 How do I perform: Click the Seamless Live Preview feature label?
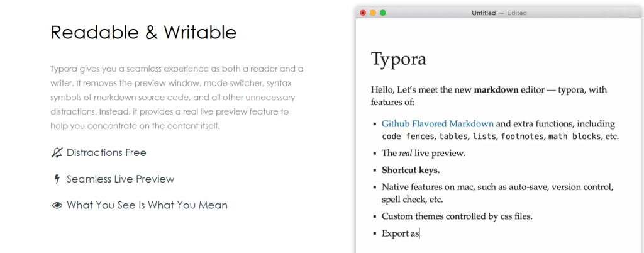[x=121, y=179]
